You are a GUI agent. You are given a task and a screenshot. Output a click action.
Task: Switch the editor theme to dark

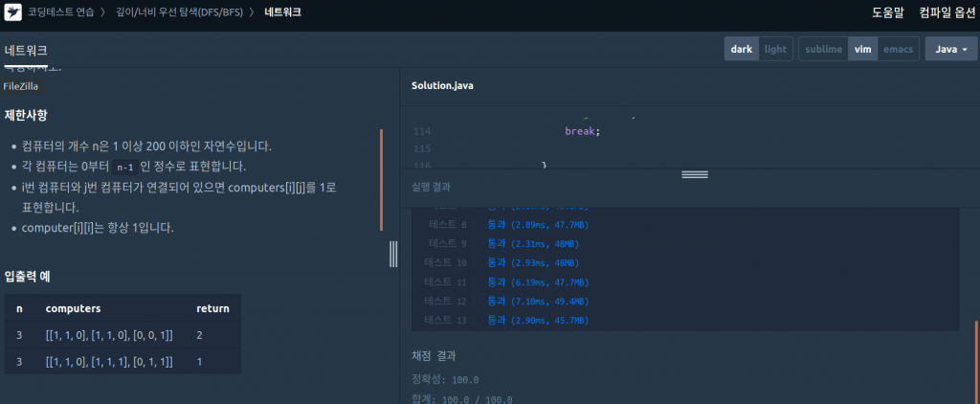click(x=742, y=49)
